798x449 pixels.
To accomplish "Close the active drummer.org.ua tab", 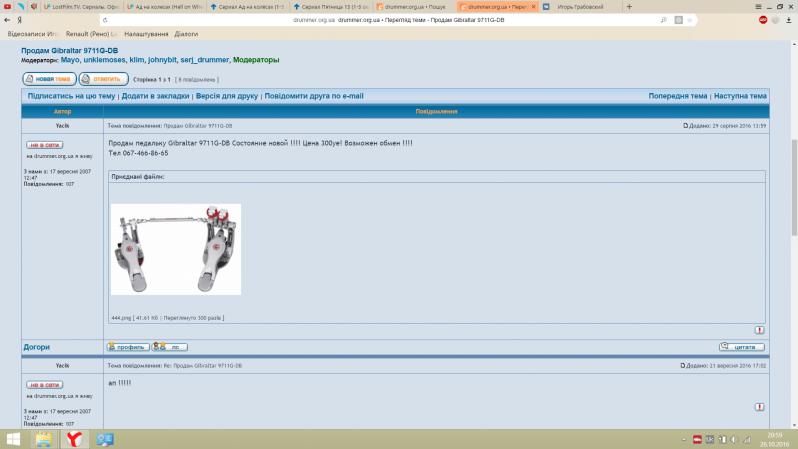I will [533, 7].
